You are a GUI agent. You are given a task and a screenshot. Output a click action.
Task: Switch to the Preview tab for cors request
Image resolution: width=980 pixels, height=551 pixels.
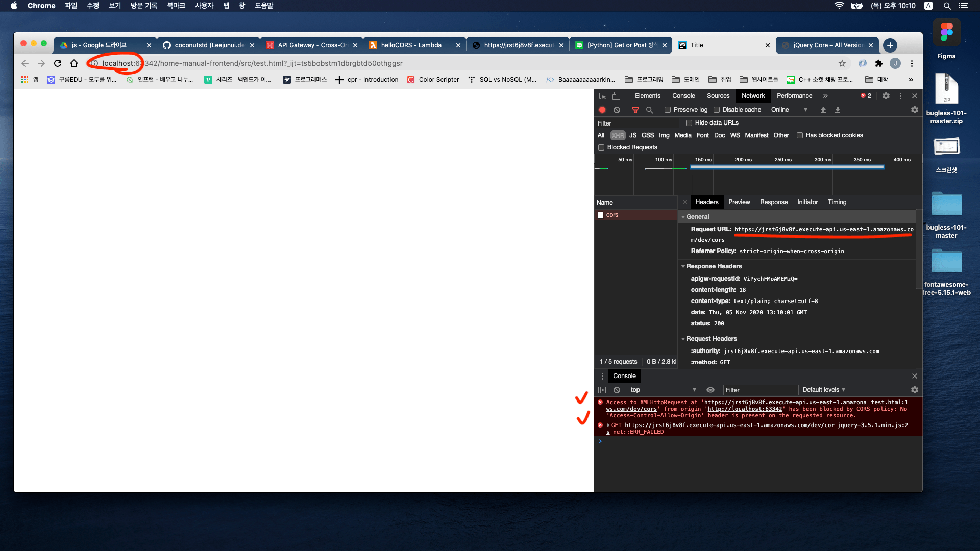pos(739,202)
